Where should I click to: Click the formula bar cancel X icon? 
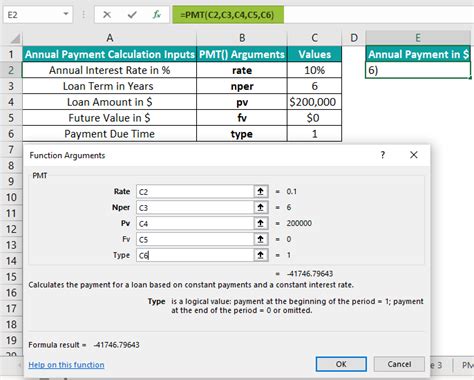click(107, 15)
